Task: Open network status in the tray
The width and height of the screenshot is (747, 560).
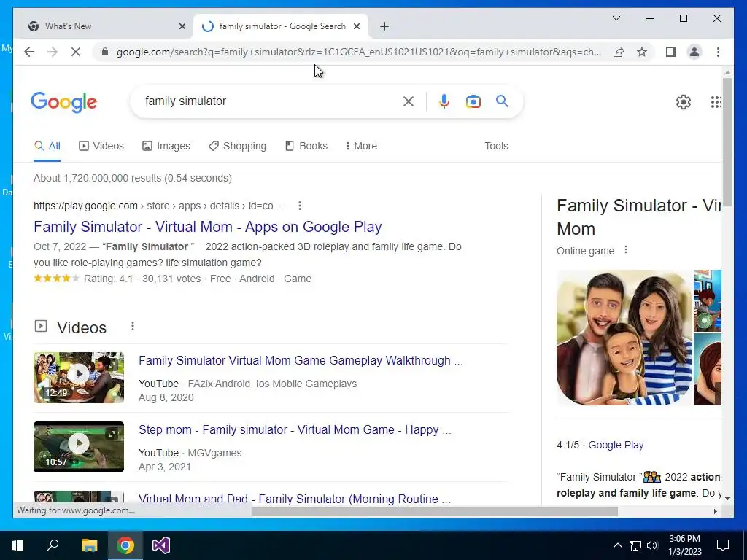Action: [x=635, y=545]
